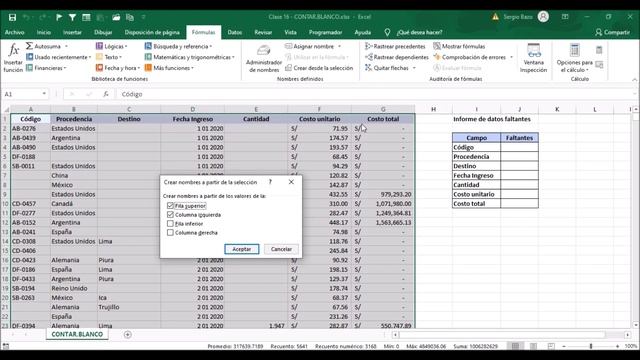Open Búsqueda y referencia functions
Image resolution: width=640 pixels, height=360 pixels.
pos(178,46)
